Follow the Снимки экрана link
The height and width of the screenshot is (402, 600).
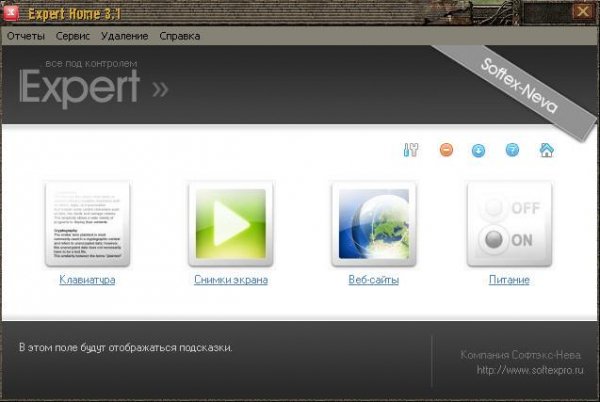231,280
